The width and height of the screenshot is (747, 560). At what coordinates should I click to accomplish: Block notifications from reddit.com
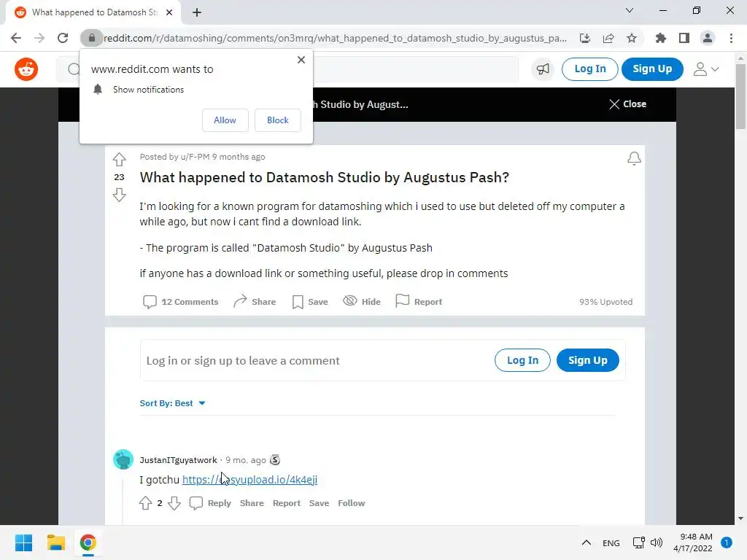(x=278, y=120)
